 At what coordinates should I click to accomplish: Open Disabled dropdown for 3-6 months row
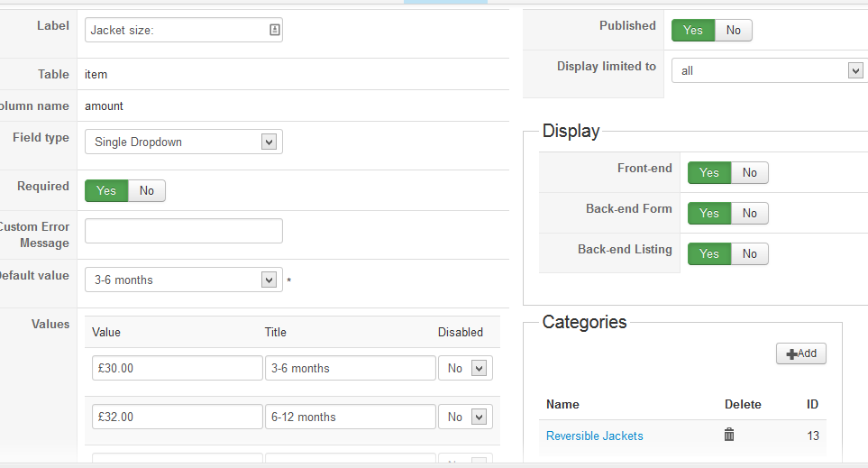pos(465,368)
